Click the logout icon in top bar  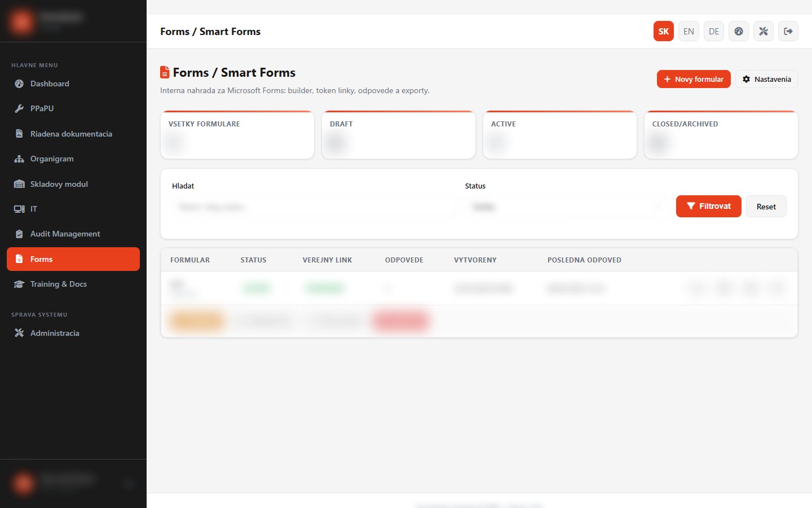coord(788,32)
